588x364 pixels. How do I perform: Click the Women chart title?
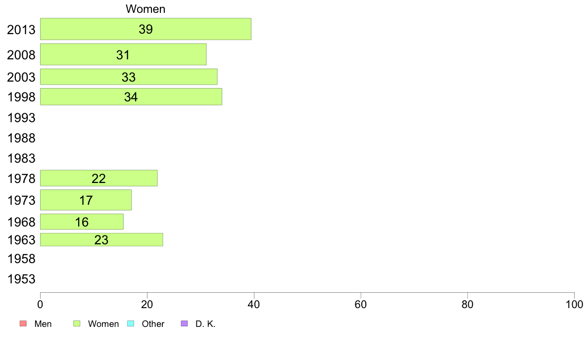click(x=146, y=9)
